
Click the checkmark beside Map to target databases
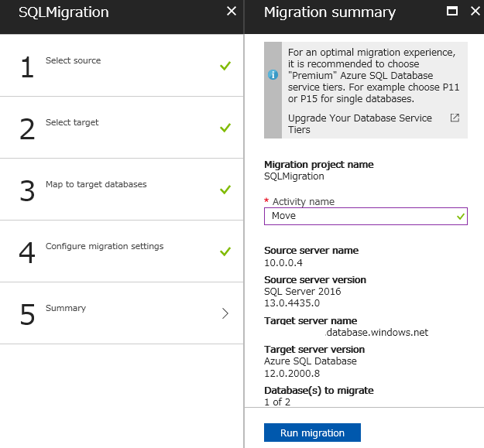225,190
